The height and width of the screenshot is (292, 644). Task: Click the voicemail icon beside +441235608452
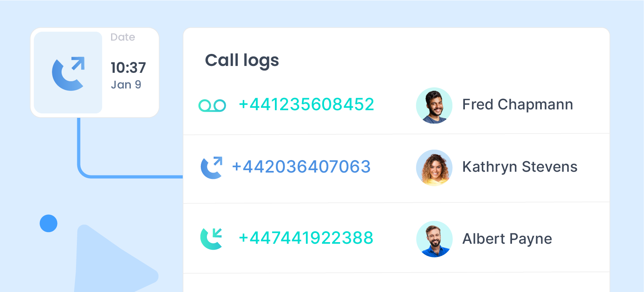[x=212, y=105]
